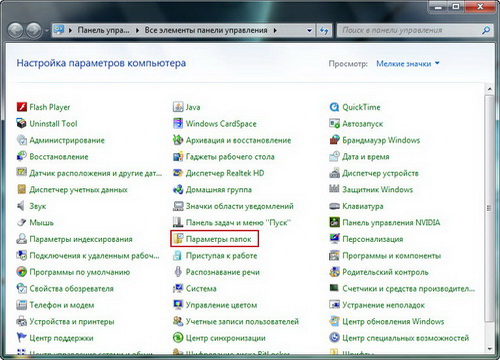Viewport: 500px width, 360px height.
Task: Click the search magnifier icon
Action: 486,30
